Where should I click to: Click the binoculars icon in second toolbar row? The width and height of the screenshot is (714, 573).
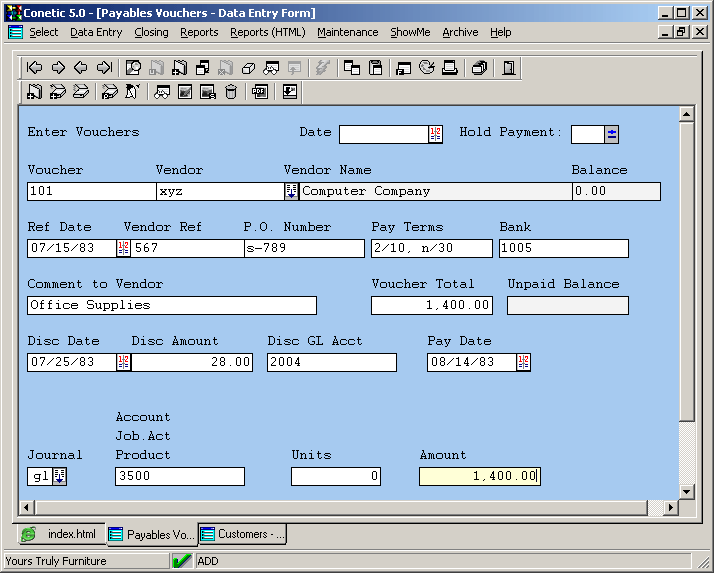coord(162,92)
